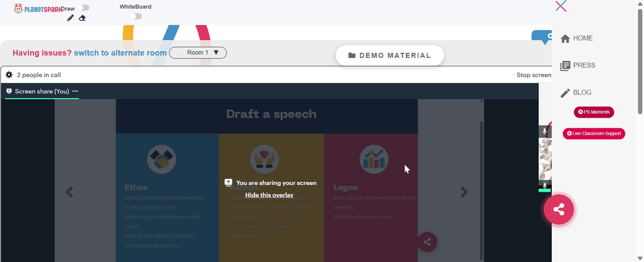Click the PlanetSpark logo
The image size is (644, 262).
click(37, 8)
